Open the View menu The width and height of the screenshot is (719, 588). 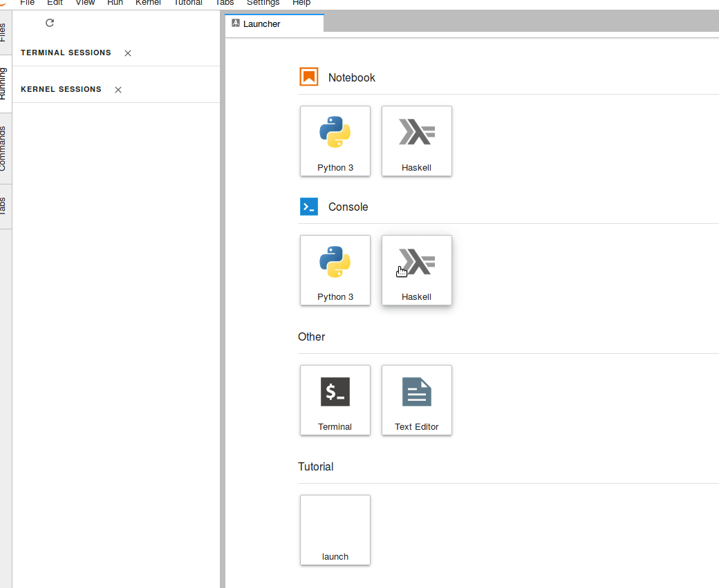point(85,3)
